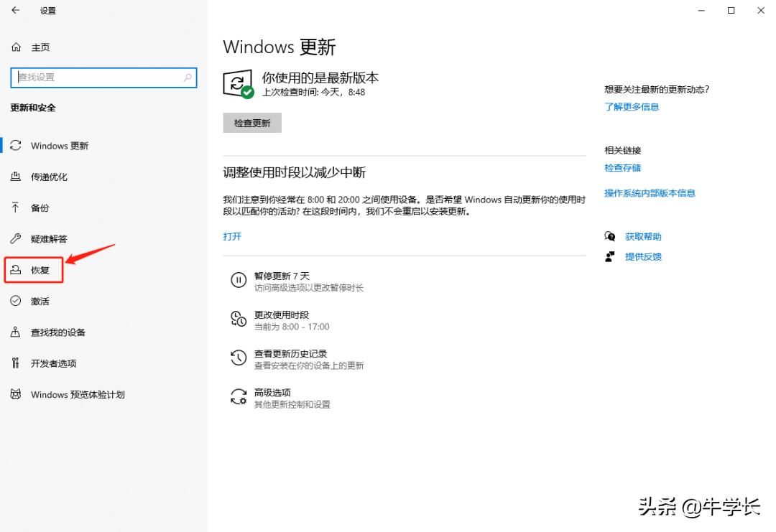Click the 检查更新 button

[252, 123]
